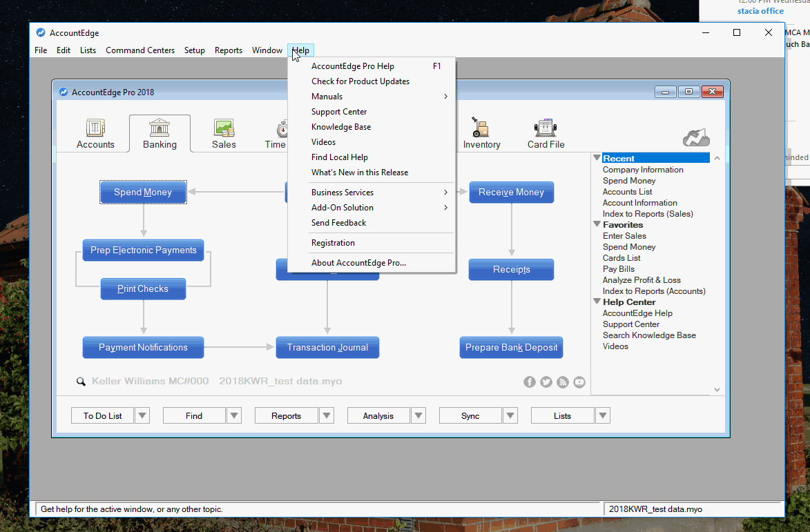The height and width of the screenshot is (532, 810).
Task: Choose Check for Product Updates
Action: [x=360, y=81]
